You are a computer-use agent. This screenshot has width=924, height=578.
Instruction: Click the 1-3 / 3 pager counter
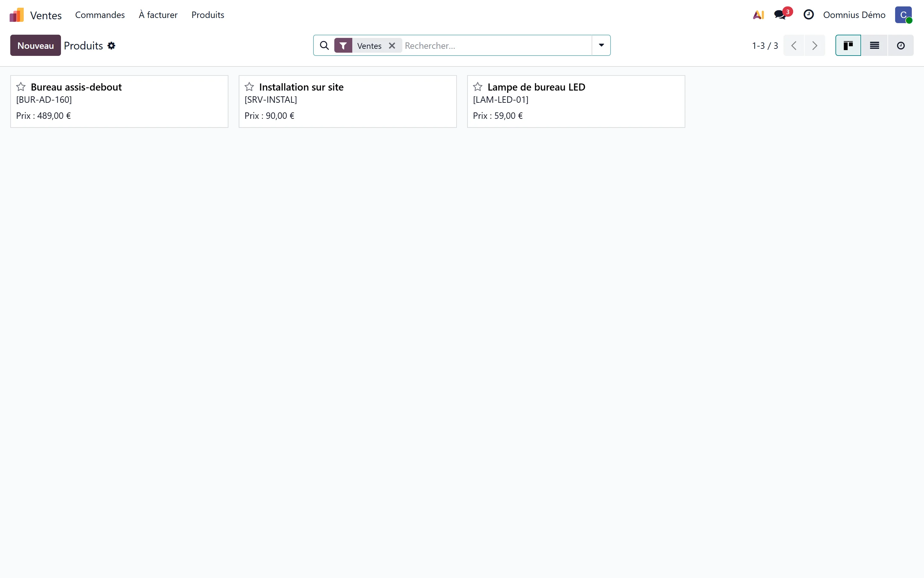coord(765,46)
